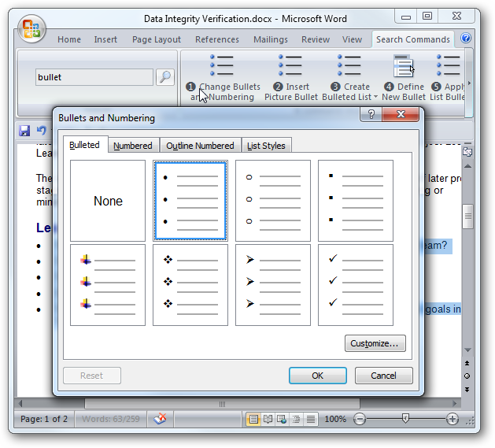Select the colored picture bullet style
Screen dimensions: 495x448
(108, 285)
